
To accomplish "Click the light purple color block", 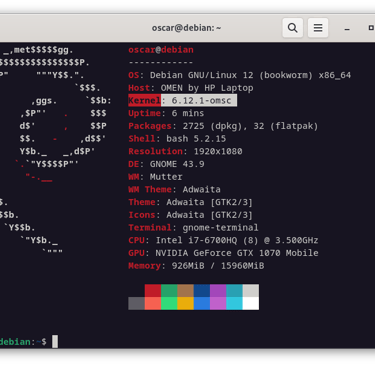I will click(218, 303).
